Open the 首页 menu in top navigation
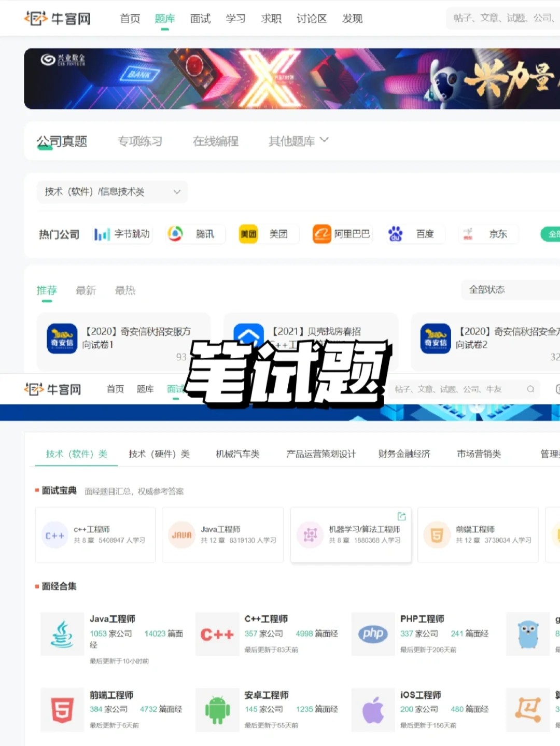This screenshot has height=746, width=560. (130, 19)
